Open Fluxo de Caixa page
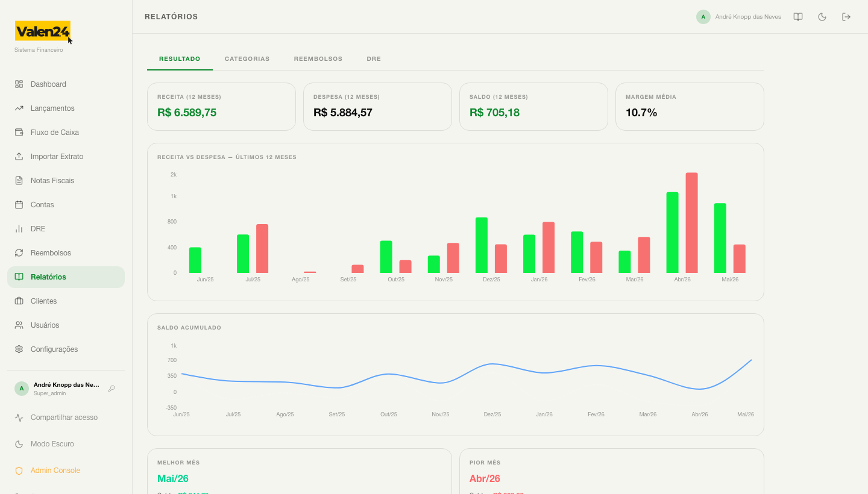This screenshot has width=868, height=494. (x=66, y=133)
